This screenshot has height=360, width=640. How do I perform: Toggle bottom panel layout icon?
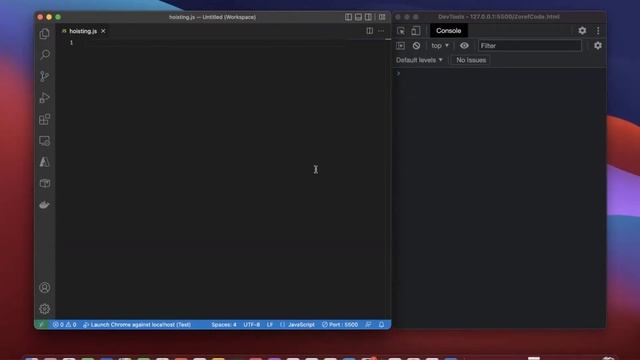[358, 17]
